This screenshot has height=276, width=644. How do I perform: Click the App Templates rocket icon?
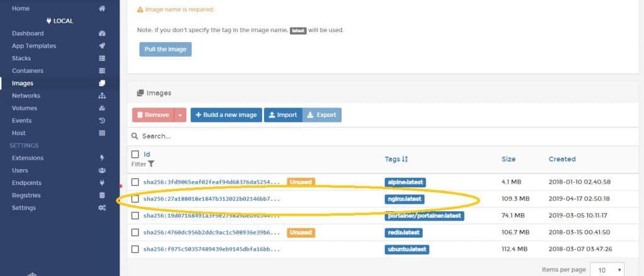coord(102,46)
